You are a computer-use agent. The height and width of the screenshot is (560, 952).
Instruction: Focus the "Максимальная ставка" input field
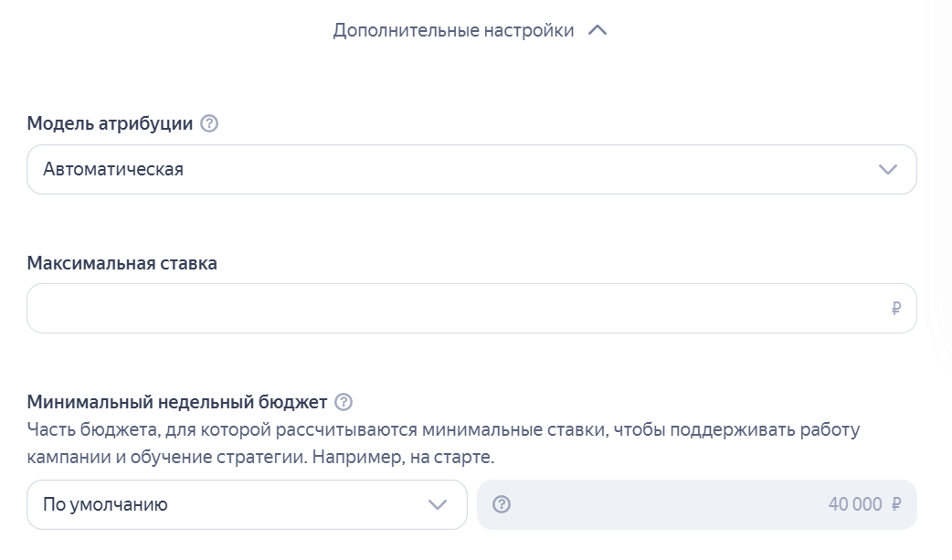coord(457,308)
